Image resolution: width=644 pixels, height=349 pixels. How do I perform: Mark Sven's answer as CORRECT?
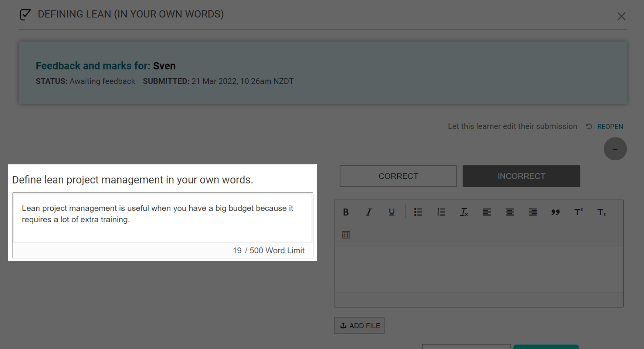398,176
